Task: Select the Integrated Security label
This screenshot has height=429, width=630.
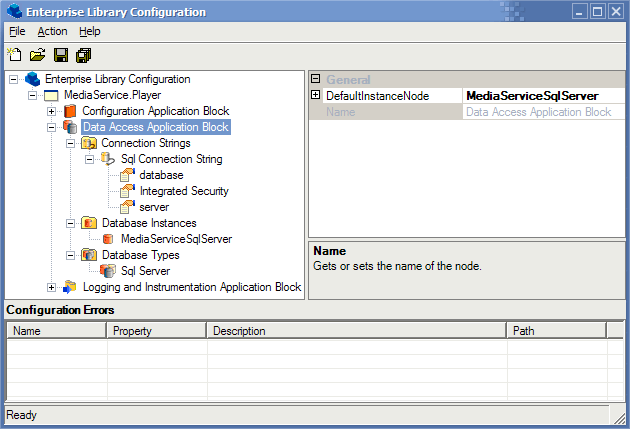Action: (x=184, y=191)
